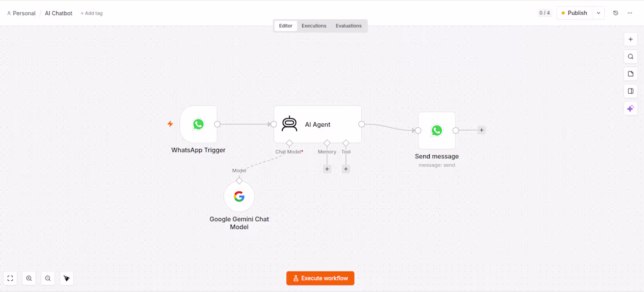Add a sticky note from sidebar

pyautogui.click(x=631, y=74)
